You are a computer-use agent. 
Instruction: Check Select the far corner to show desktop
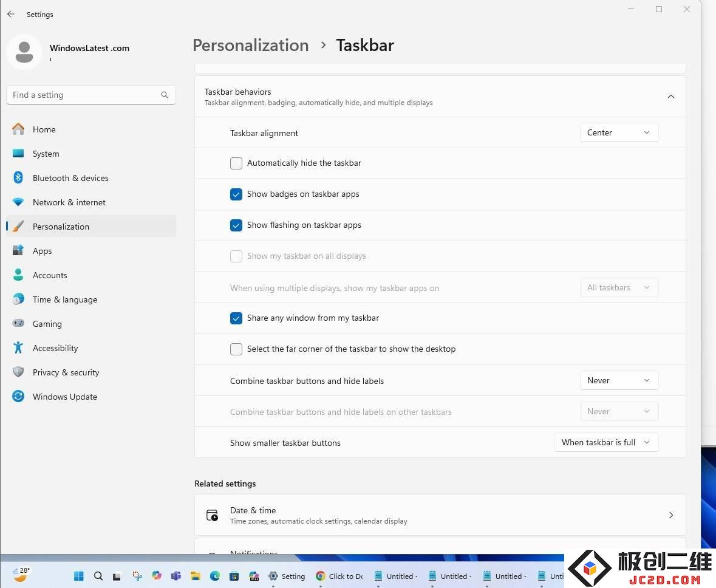236,349
